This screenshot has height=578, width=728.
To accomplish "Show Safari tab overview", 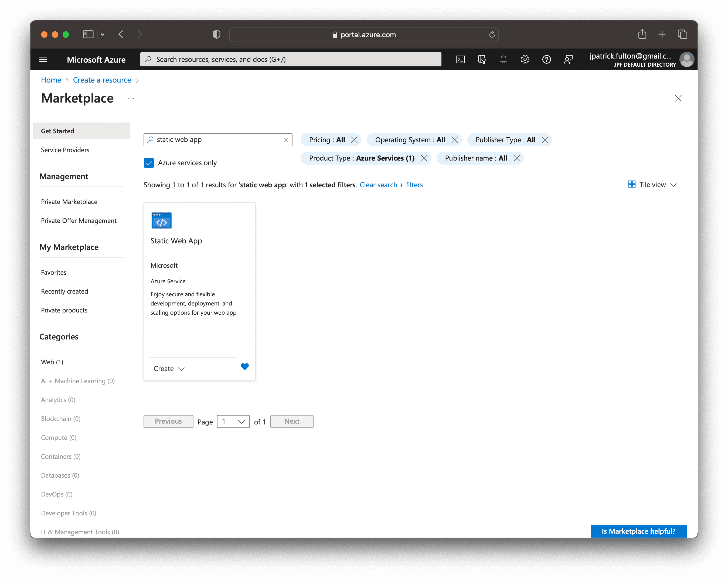I will (x=682, y=34).
